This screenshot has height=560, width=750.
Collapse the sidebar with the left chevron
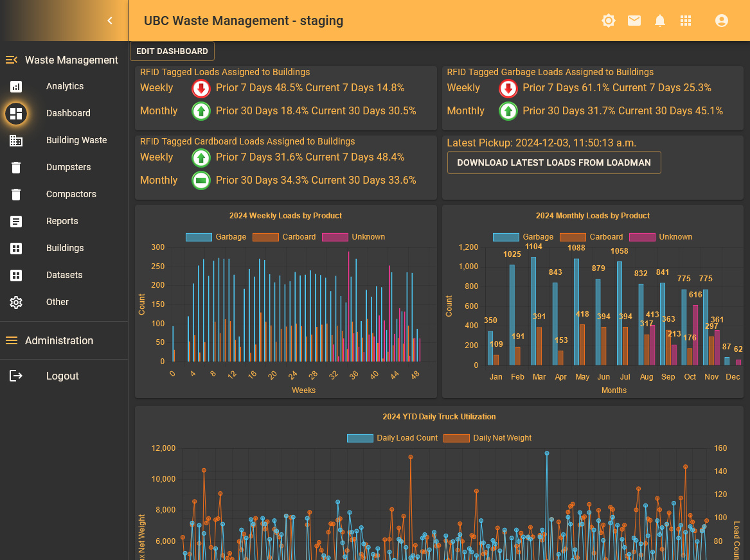pyautogui.click(x=109, y=19)
